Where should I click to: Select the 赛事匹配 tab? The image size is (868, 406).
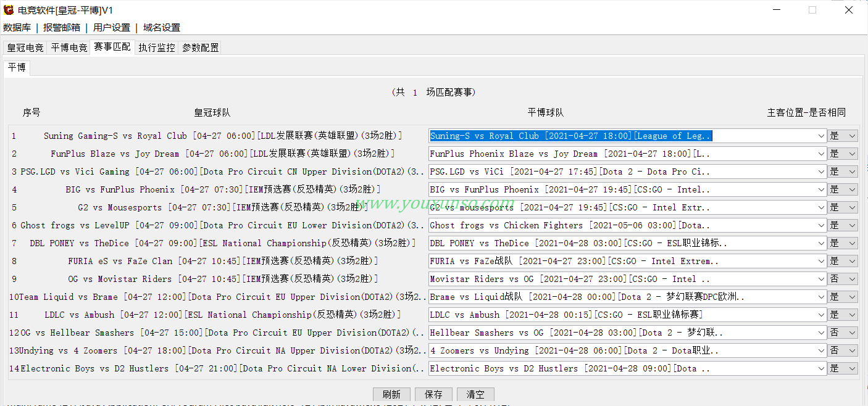point(112,46)
